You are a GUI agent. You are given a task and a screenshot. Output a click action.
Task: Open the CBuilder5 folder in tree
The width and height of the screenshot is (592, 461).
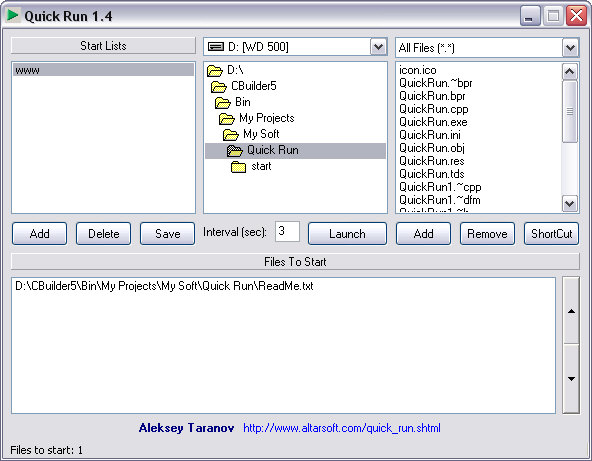254,86
